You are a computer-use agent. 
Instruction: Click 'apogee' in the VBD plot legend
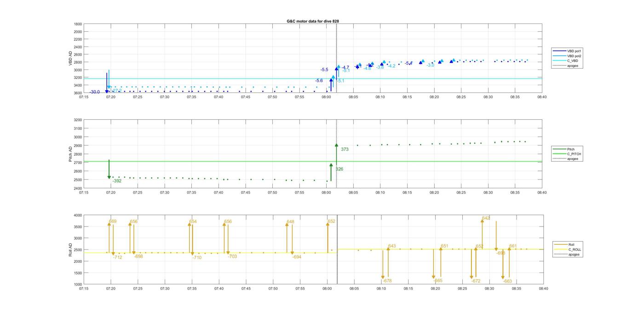pos(573,66)
